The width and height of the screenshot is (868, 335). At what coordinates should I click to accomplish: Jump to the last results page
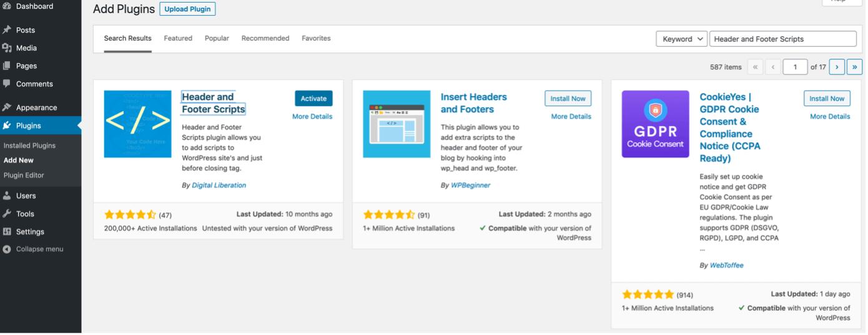pos(855,67)
